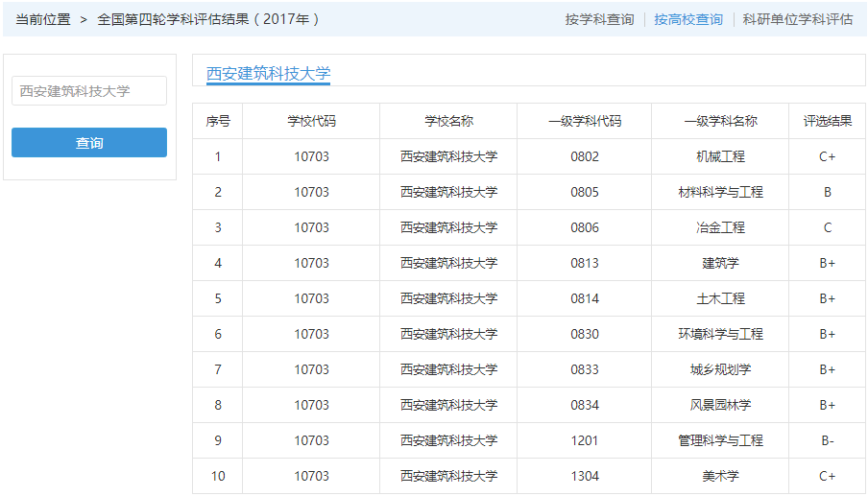Select 美术学 subject cell
The width and height of the screenshot is (868, 496).
pos(720,476)
